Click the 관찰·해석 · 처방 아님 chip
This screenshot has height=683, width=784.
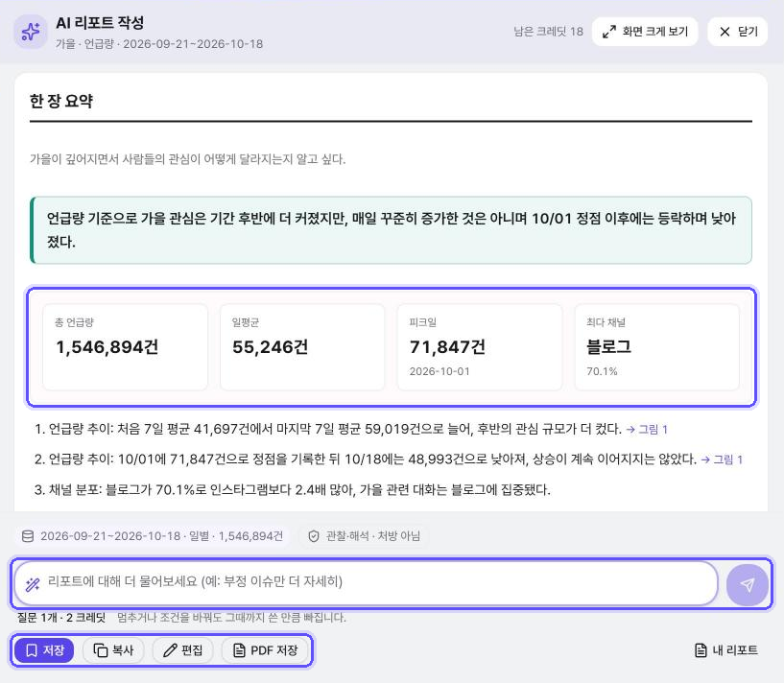pyautogui.click(x=364, y=536)
